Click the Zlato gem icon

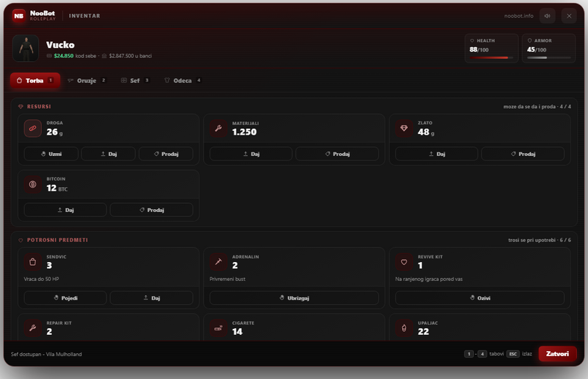point(404,128)
